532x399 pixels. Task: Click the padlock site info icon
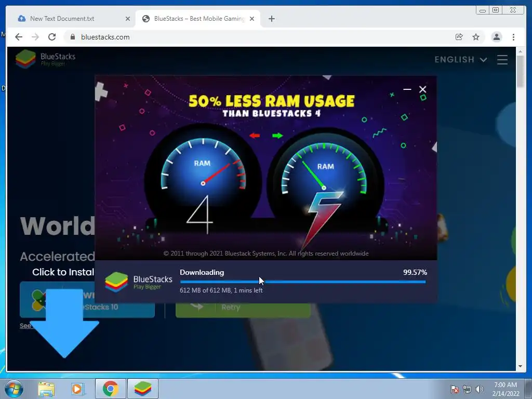73,37
